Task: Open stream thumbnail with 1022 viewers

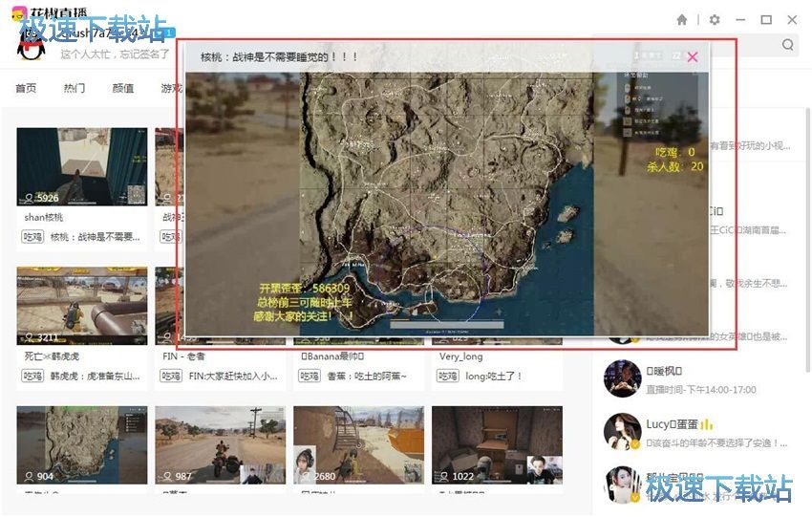Action: pos(497,445)
